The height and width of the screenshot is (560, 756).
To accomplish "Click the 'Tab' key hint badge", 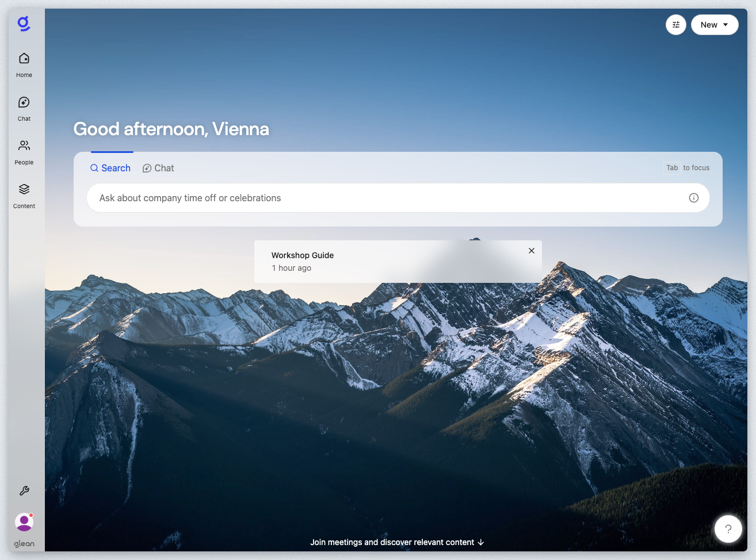I will tap(672, 168).
